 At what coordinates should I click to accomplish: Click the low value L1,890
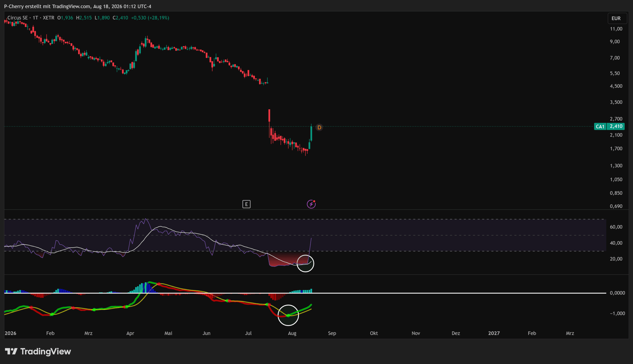pyautogui.click(x=102, y=18)
